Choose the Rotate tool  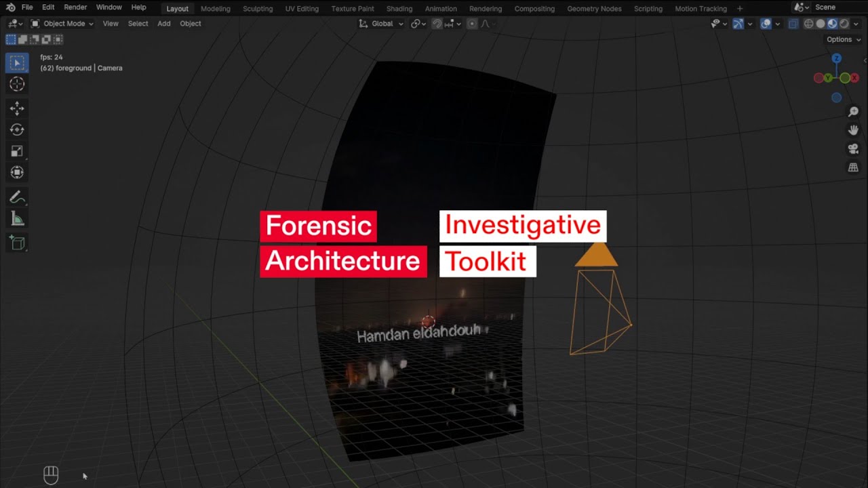pos(17,129)
